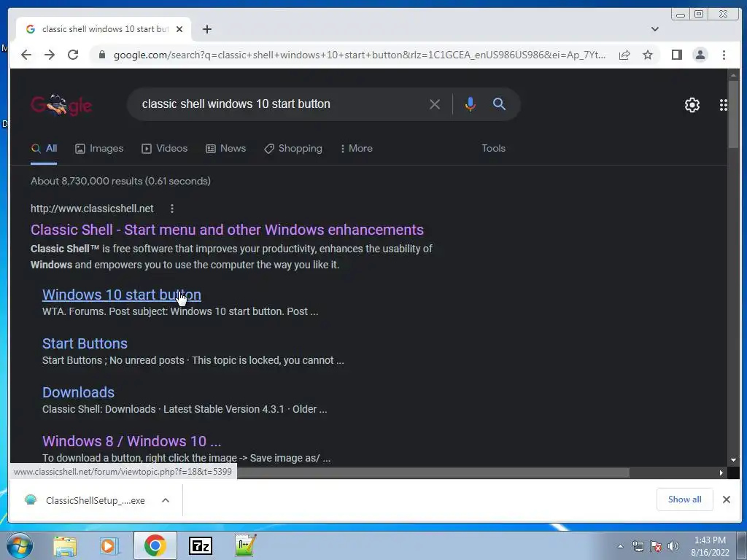This screenshot has width=747, height=560.
Task: Click the search query input field
Action: coord(281,104)
